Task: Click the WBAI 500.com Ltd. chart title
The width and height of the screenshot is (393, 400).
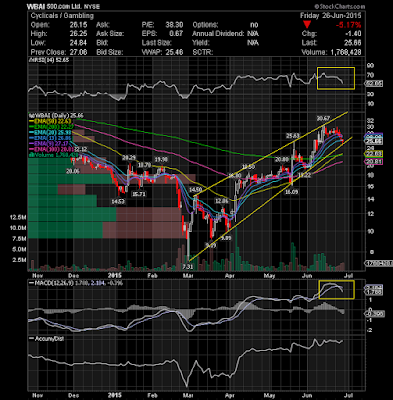Action: pyautogui.click(x=64, y=6)
